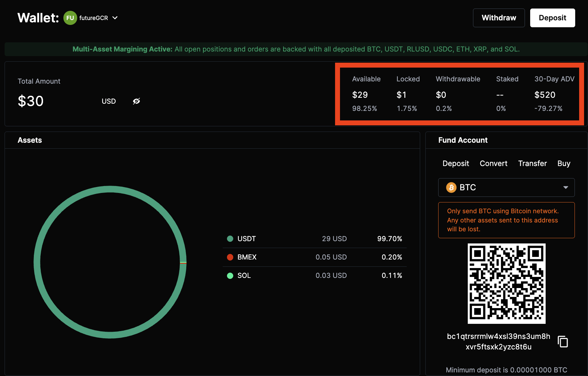Viewport: 588px width, 376px height.
Task: Expand the futureGCR account switcher
Action: (x=115, y=18)
